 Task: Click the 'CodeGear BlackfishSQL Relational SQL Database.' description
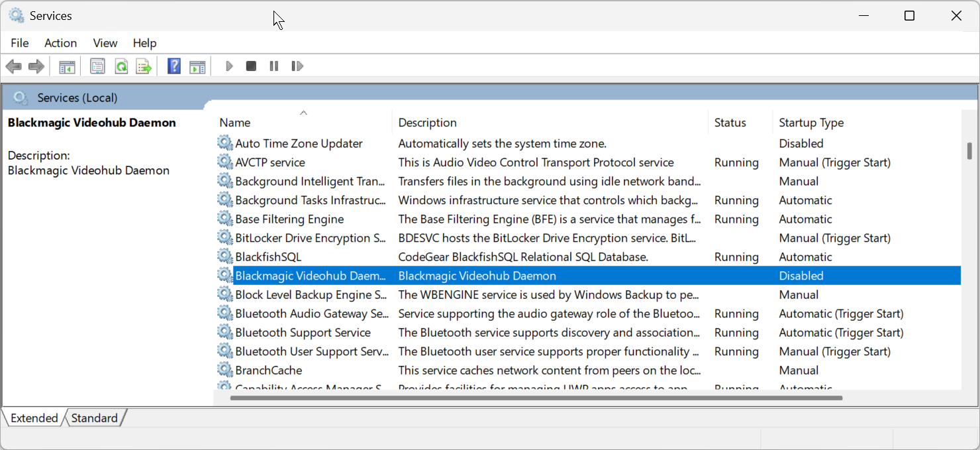523,257
